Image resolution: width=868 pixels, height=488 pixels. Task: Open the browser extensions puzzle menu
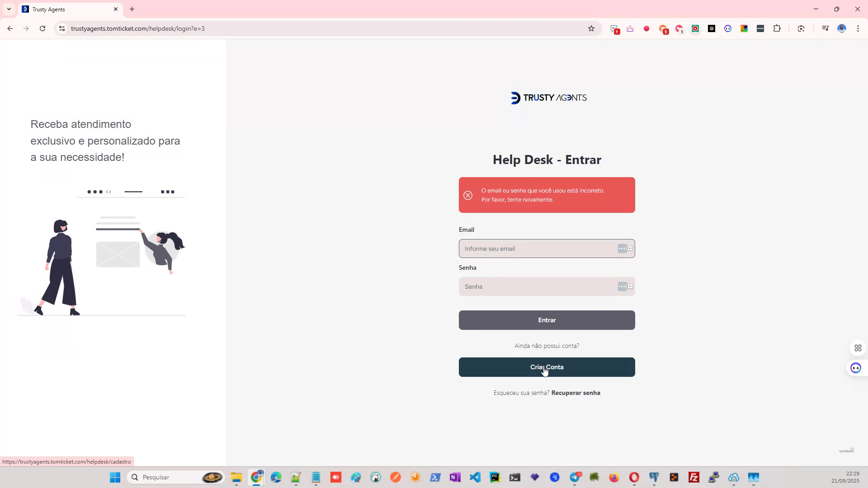point(777,28)
